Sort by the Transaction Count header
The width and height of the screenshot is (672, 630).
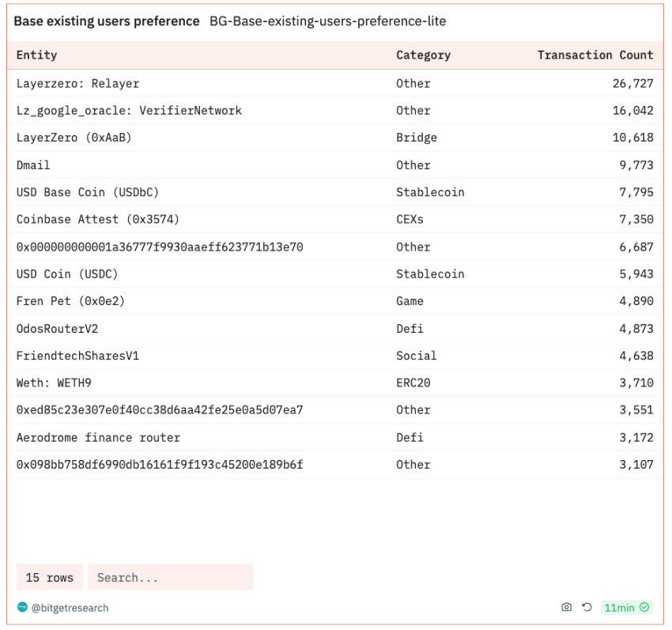[x=595, y=55]
